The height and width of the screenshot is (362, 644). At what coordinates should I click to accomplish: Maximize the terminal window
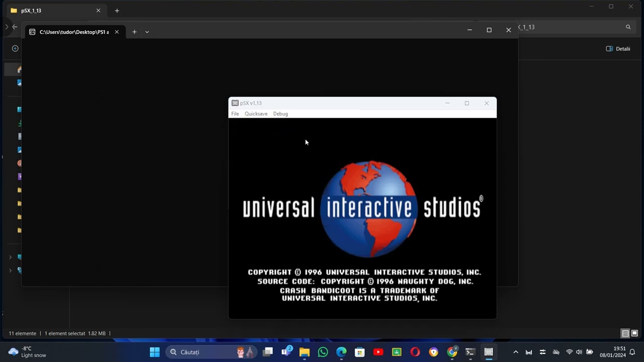tap(489, 30)
